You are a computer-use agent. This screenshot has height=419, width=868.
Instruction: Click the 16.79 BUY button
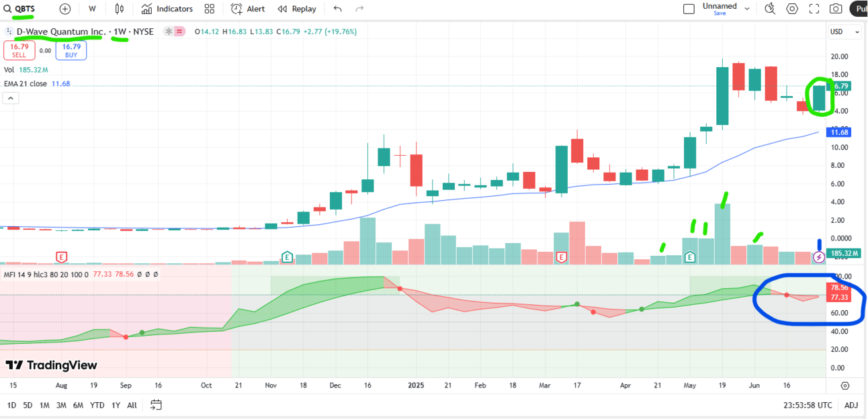tap(71, 50)
